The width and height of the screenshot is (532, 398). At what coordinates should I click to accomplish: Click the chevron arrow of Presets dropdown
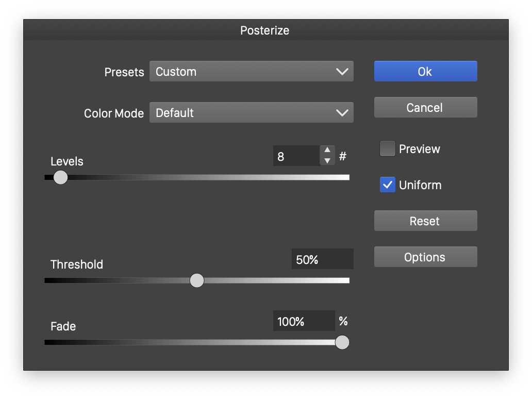[x=342, y=72]
